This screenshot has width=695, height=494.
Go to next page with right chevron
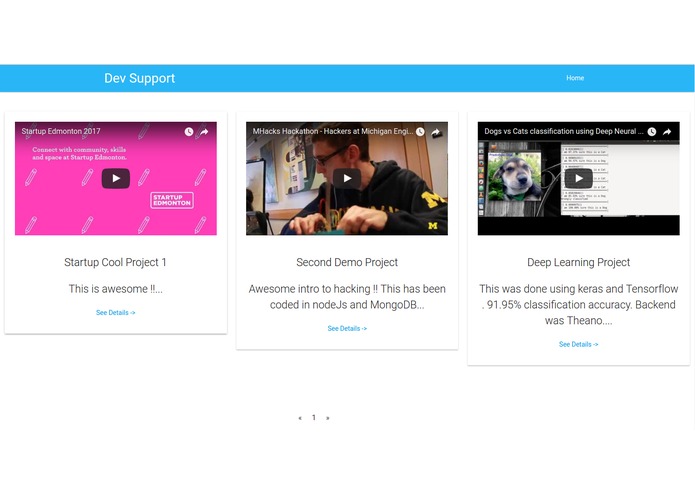click(328, 418)
